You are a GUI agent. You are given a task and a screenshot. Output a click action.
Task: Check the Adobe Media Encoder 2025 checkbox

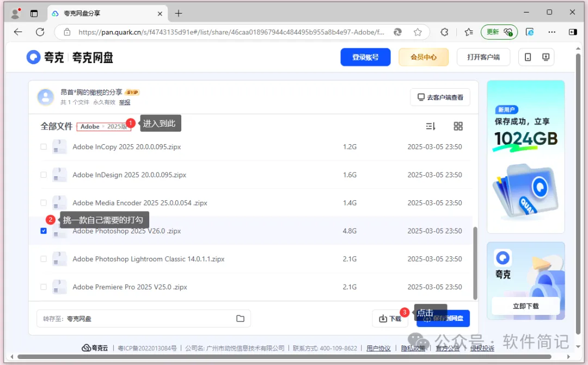point(44,203)
